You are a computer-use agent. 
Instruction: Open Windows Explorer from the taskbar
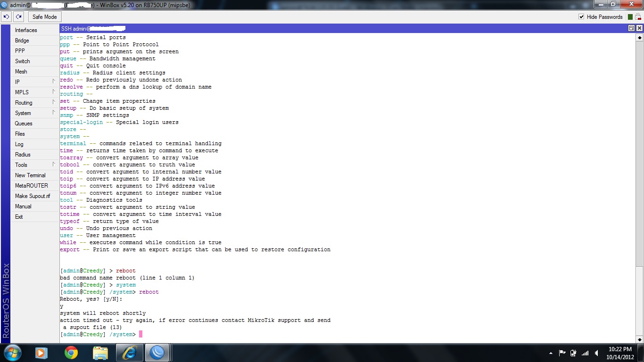(100, 353)
